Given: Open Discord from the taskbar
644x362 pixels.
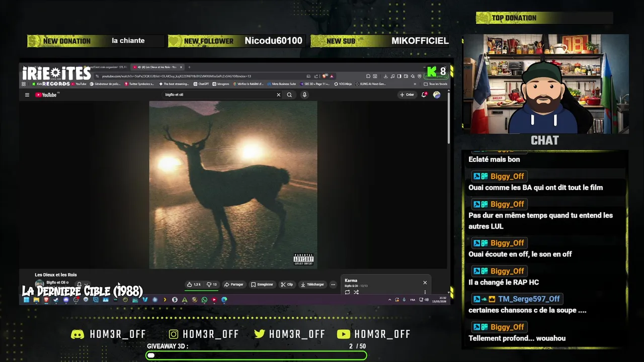Looking at the screenshot, I should tap(66, 300).
